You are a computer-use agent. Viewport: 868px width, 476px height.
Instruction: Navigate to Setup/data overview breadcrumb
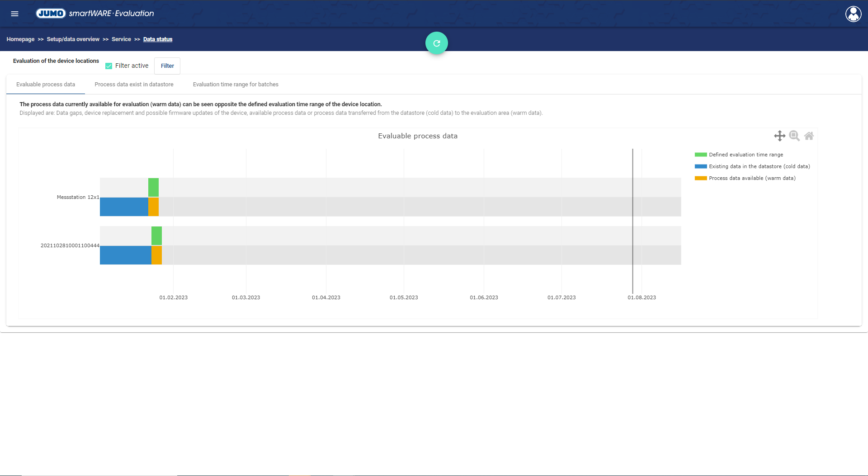coord(73,39)
